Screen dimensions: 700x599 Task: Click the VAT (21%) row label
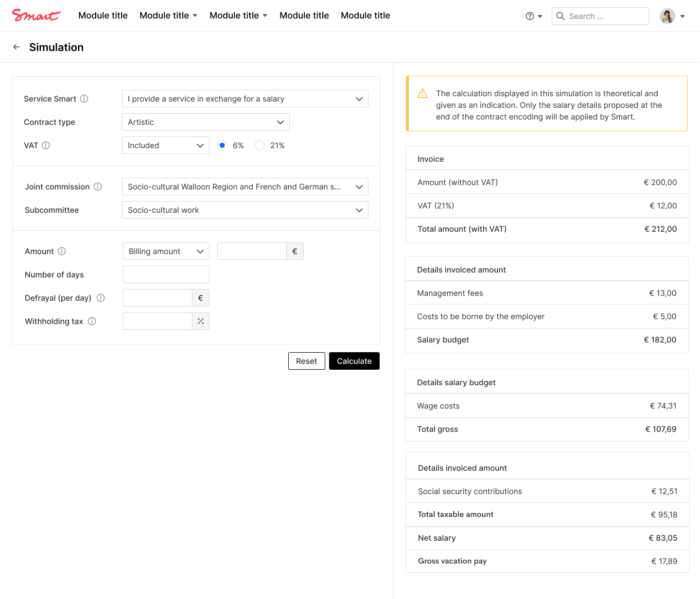click(436, 205)
